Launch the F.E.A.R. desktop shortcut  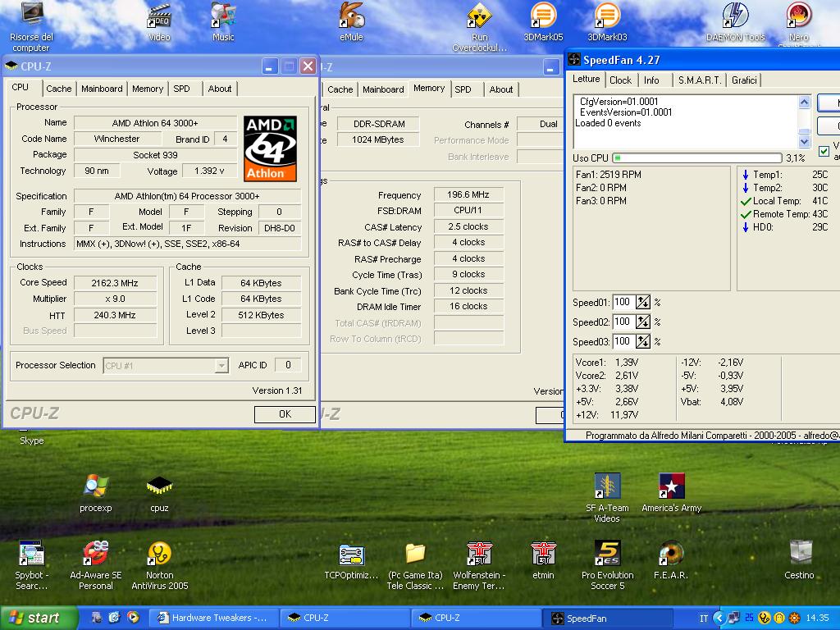coord(671,560)
